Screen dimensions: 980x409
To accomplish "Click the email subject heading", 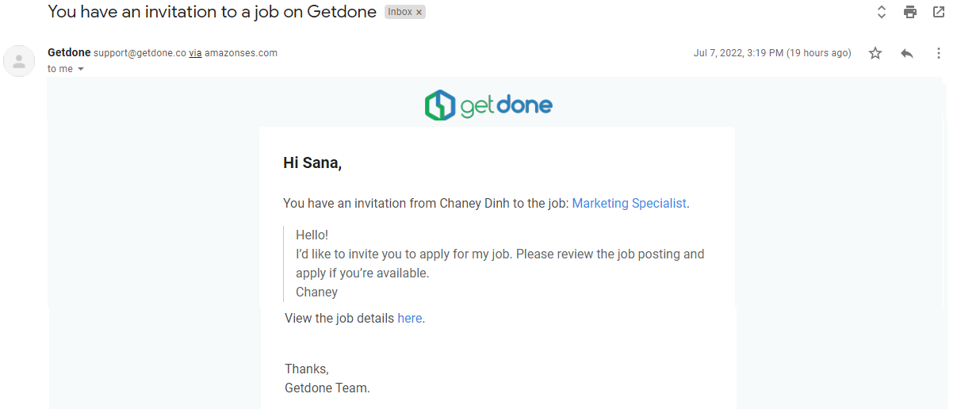I will point(212,13).
